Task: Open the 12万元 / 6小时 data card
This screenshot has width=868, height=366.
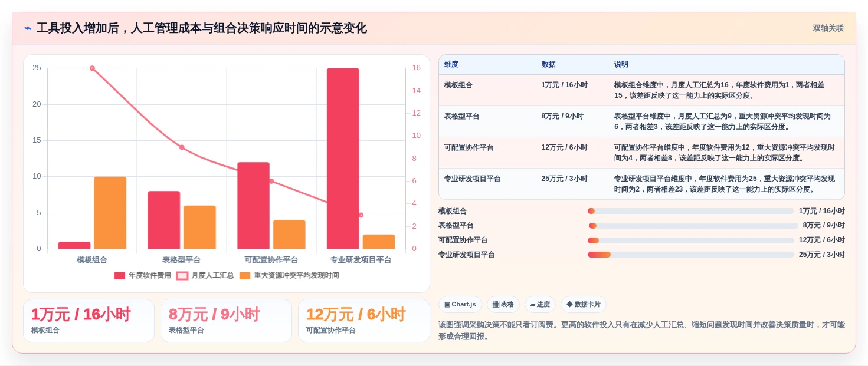Action: click(363, 321)
